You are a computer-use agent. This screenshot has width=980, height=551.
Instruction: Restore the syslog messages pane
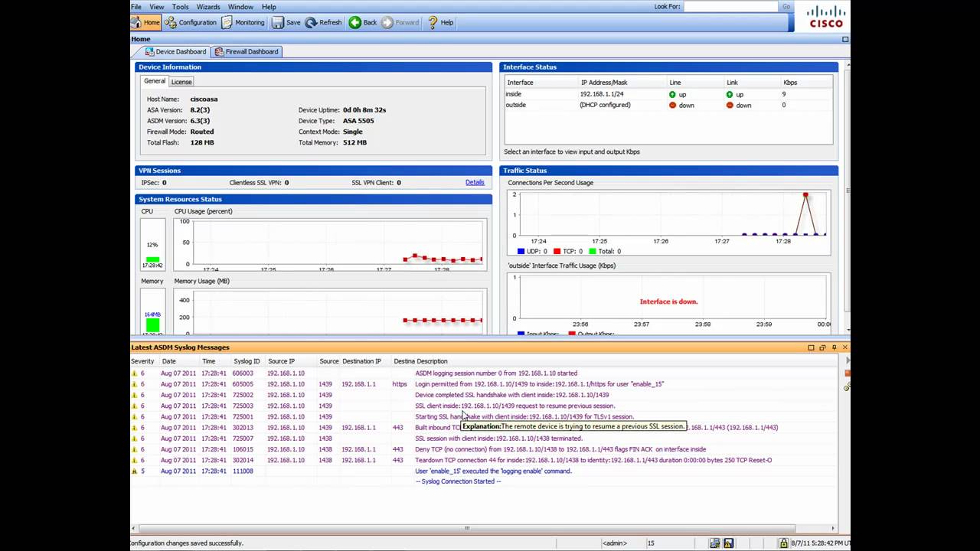coord(822,347)
